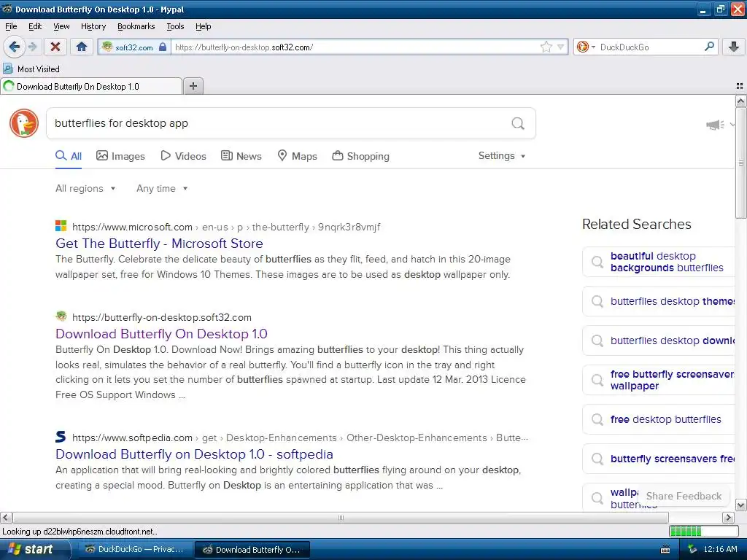Search related: beautiful desktop backgrounds butterflies

(658, 262)
